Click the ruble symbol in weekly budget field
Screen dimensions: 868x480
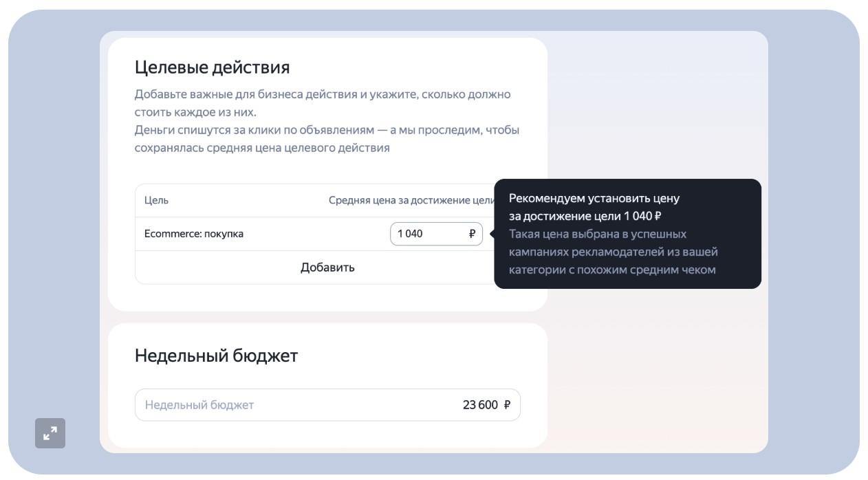(x=508, y=405)
